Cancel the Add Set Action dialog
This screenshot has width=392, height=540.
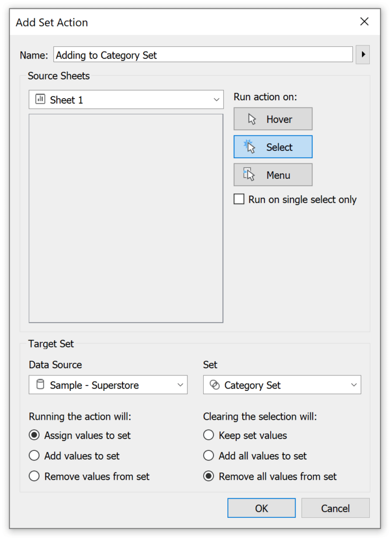coord(335,508)
